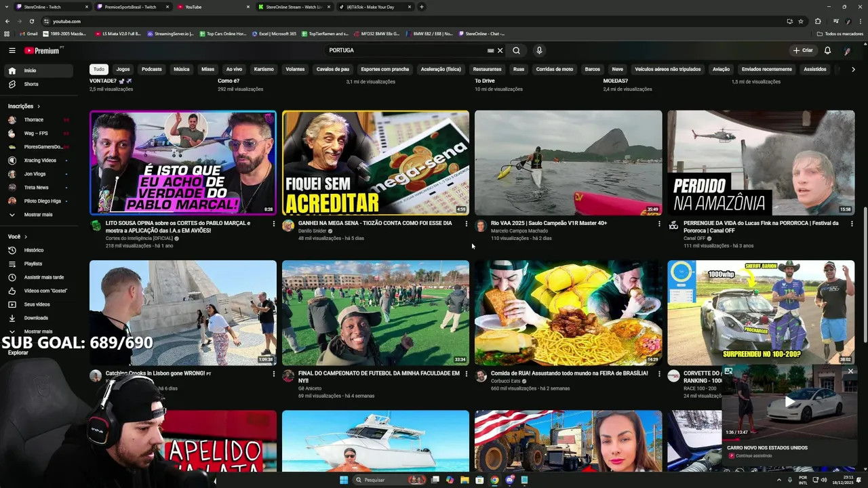Open the PERDIDO NA AMAZÔNIA video thumbnail
The height and width of the screenshot is (488, 868).
(761, 163)
